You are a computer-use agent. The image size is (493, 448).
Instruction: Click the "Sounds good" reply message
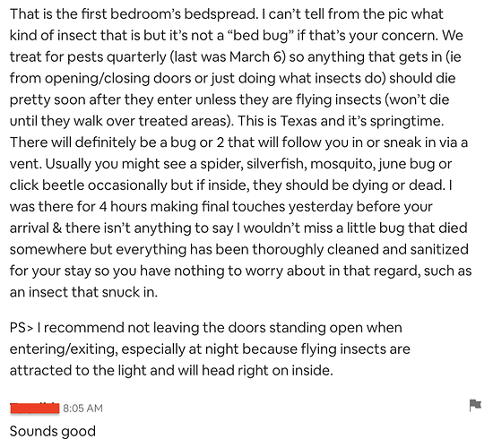click(53, 431)
